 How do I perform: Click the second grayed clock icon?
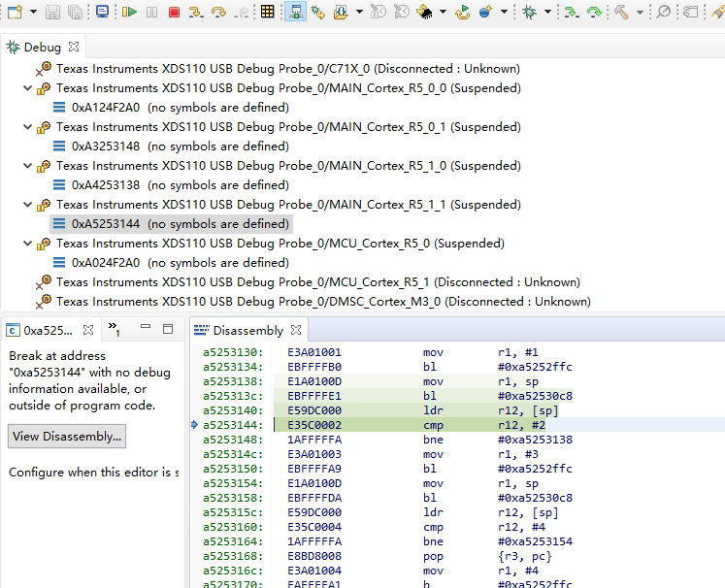point(402,12)
